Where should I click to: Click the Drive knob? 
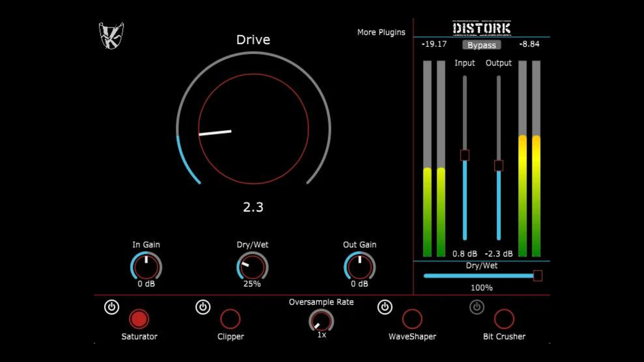pos(253,129)
